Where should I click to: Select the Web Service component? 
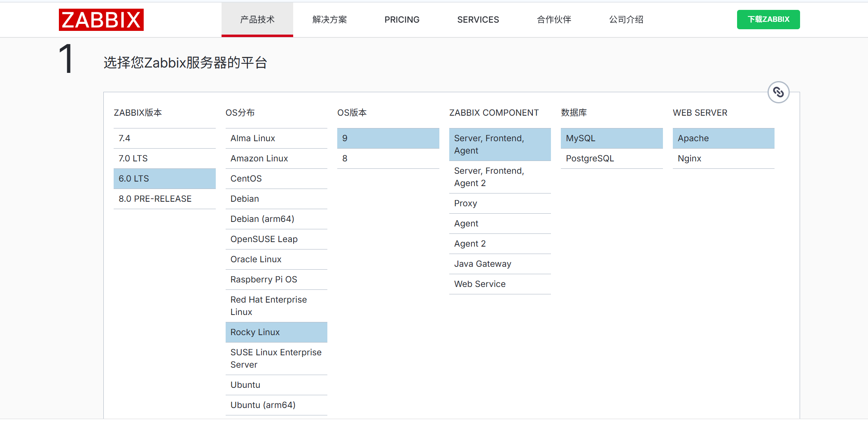pyautogui.click(x=500, y=284)
